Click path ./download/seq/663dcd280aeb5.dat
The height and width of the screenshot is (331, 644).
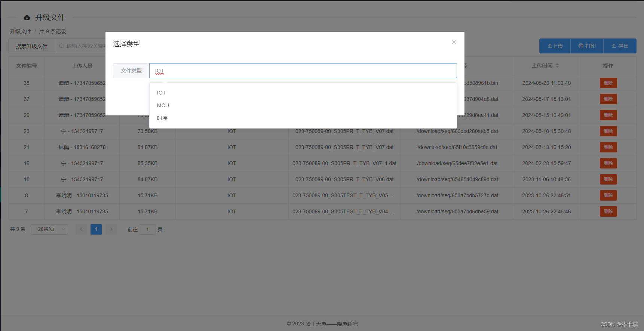click(x=457, y=131)
